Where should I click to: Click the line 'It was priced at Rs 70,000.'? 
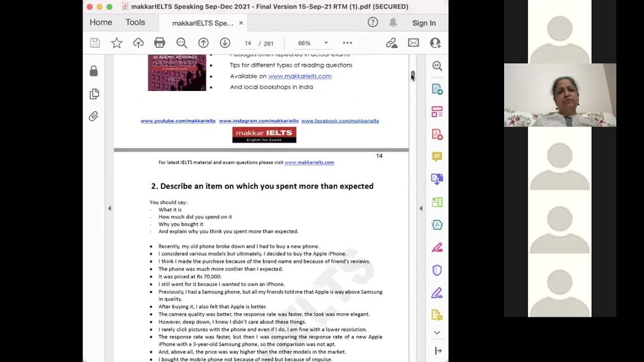click(190, 277)
